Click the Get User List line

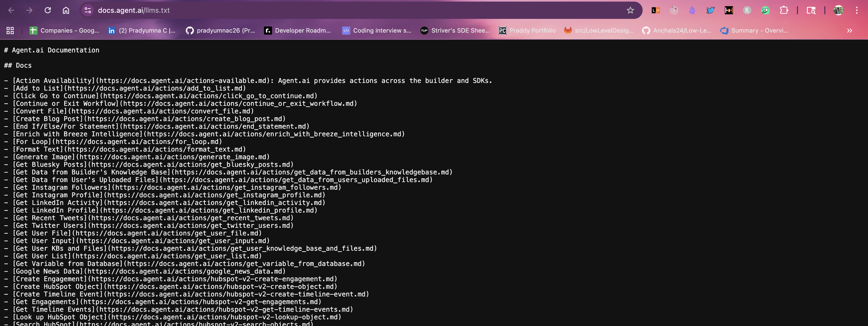(133, 256)
